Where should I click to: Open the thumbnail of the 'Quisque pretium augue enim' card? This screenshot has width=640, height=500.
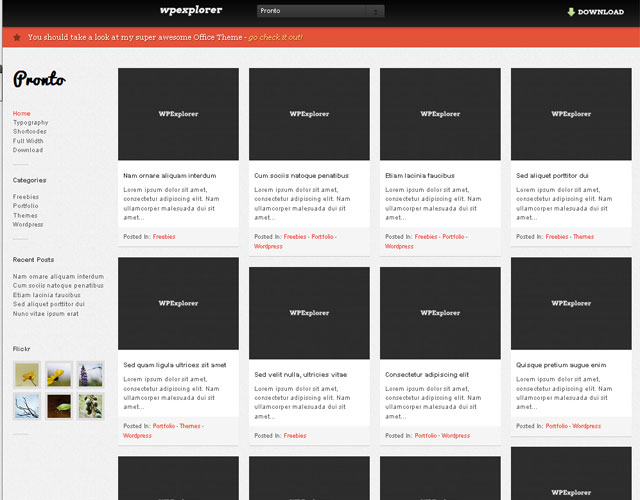pos(571,303)
